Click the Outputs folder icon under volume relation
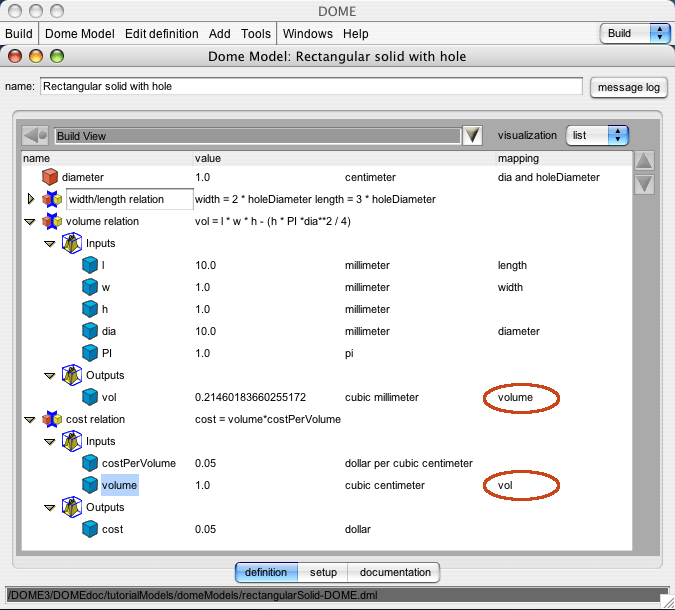 (x=71, y=375)
